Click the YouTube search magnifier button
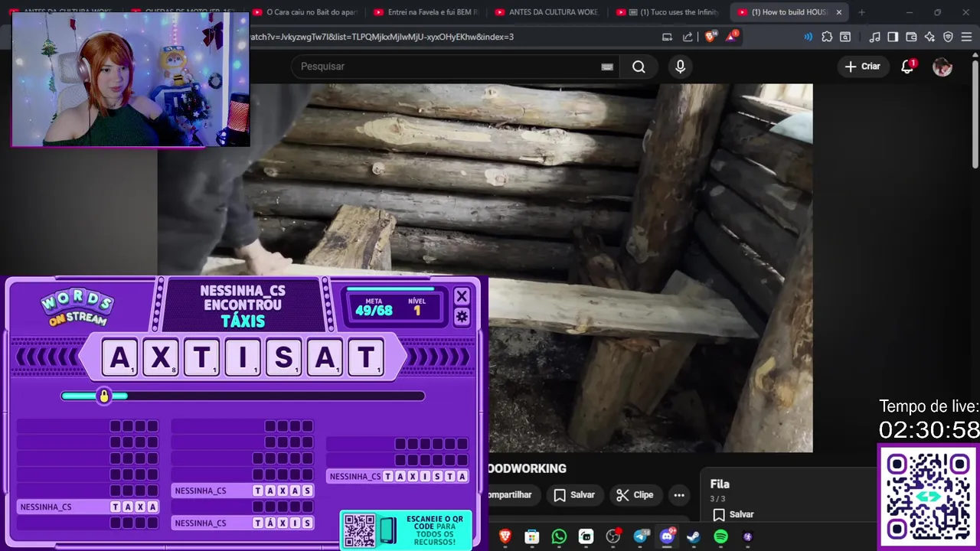 click(639, 67)
